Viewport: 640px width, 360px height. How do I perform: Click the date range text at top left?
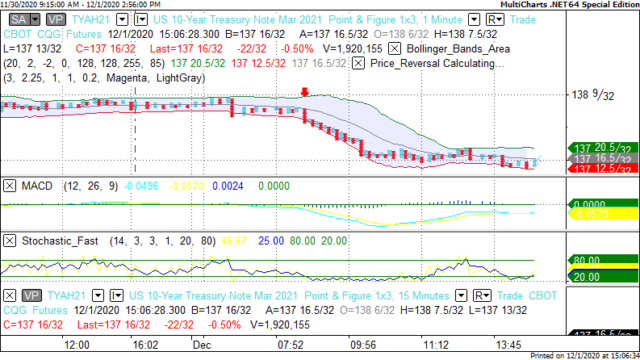pyautogui.click(x=80, y=4)
